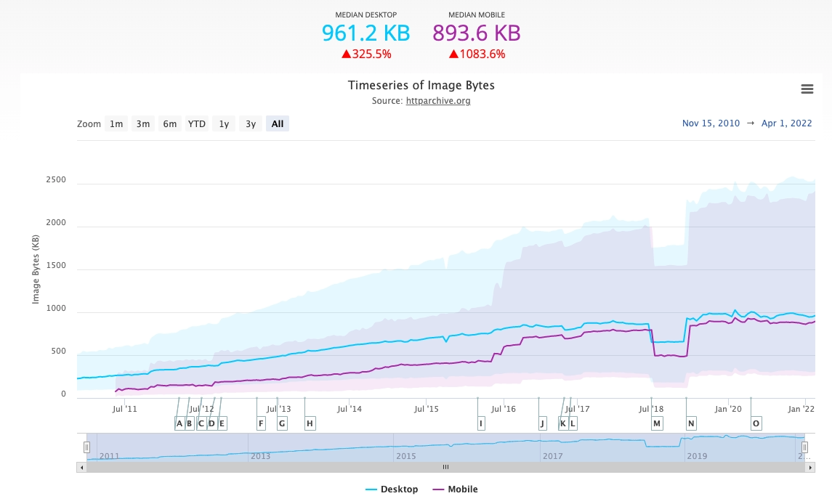Click the scrollbar right arrow

pos(809,468)
